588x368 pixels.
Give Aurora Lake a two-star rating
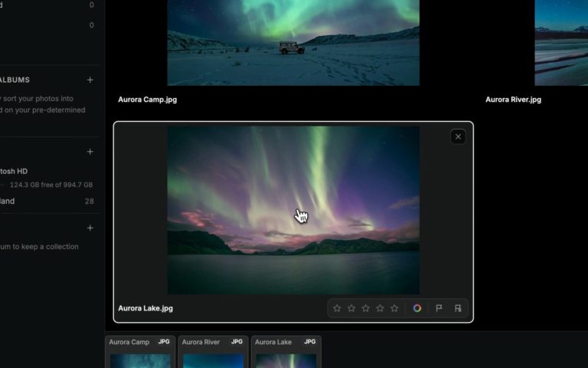(x=351, y=308)
